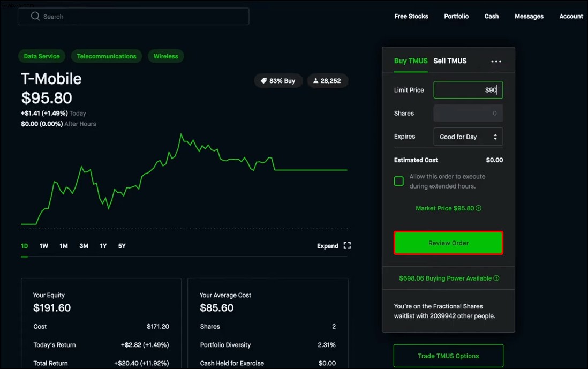Enable extended hours execution checkbox
588x369 pixels.
click(399, 181)
